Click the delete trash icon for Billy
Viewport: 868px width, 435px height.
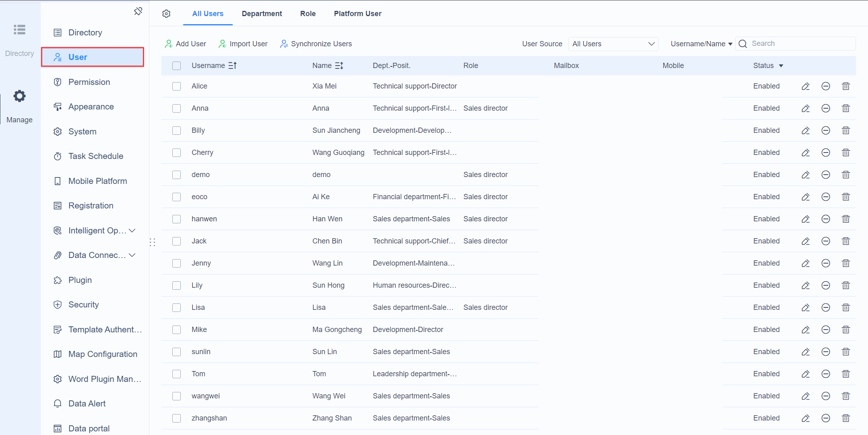(x=845, y=130)
